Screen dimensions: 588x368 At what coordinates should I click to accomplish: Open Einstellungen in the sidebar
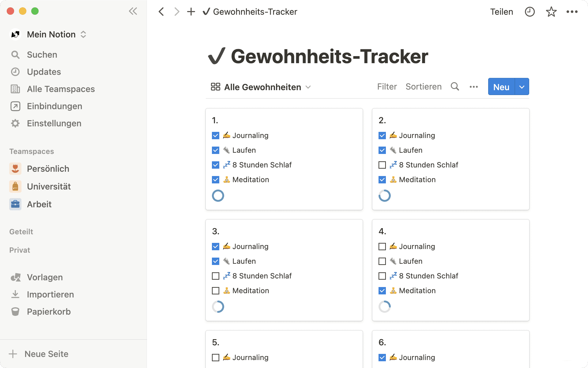tap(54, 123)
